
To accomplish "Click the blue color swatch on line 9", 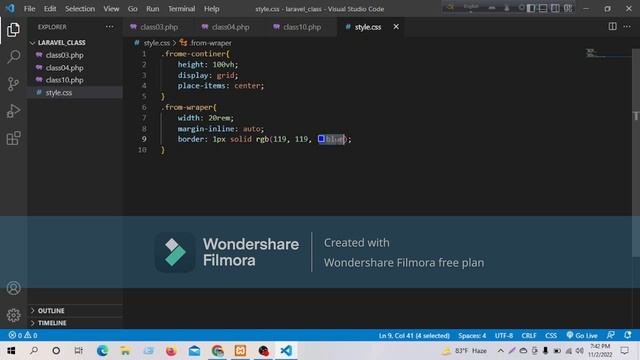I will tap(321, 139).
